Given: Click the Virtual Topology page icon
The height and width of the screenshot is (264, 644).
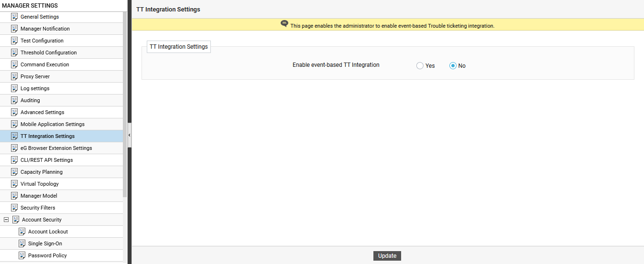Looking at the screenshot, I should point(14,184).
